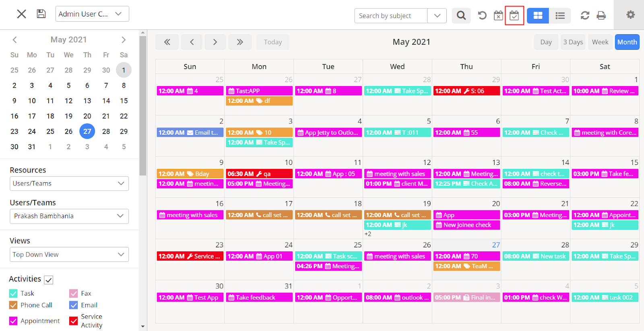Screen dimensions: 644x331
Task: Switch to Week view
Action: [600, 42]
